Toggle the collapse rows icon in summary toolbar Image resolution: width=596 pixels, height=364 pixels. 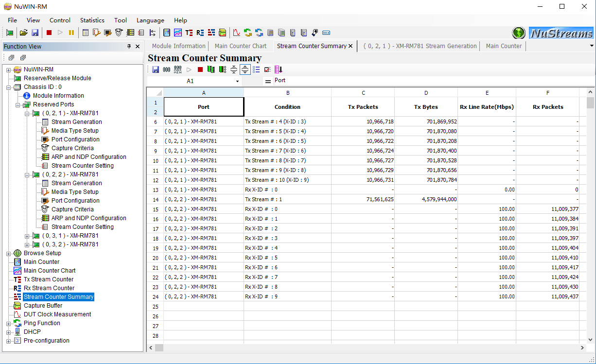[234, 69]
